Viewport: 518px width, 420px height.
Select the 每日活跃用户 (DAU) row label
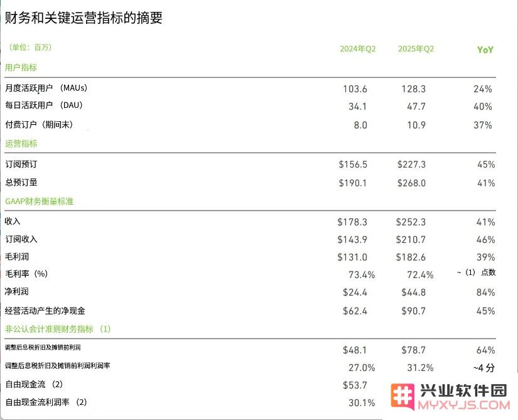tap(44, 105)
